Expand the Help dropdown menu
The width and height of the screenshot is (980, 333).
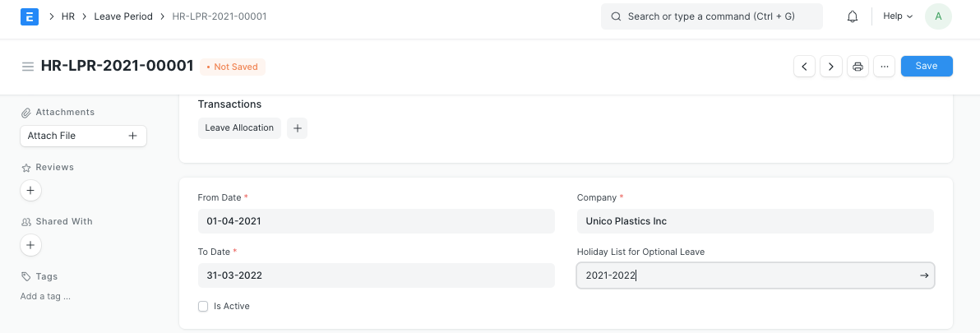click(898, 16)
